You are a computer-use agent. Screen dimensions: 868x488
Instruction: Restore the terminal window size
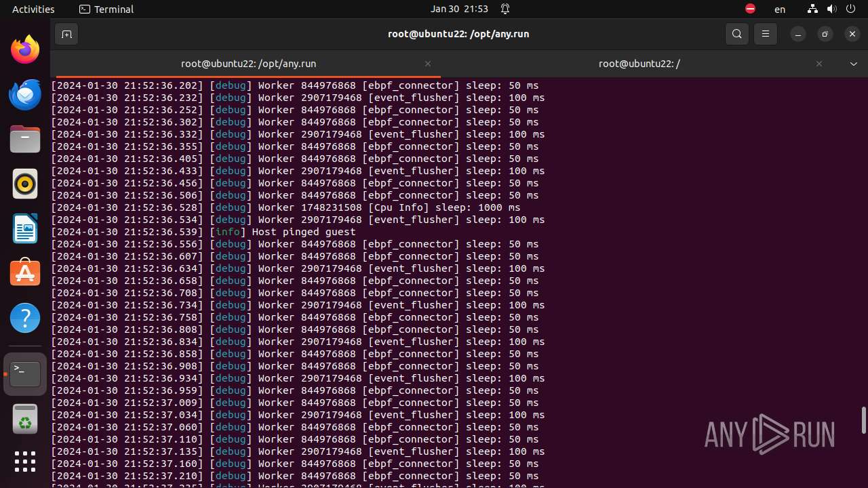point(825,34)
